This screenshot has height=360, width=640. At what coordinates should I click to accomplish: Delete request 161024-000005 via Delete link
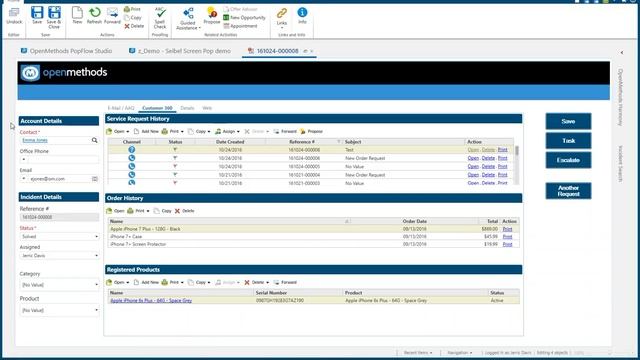click(x=488, y=167)
